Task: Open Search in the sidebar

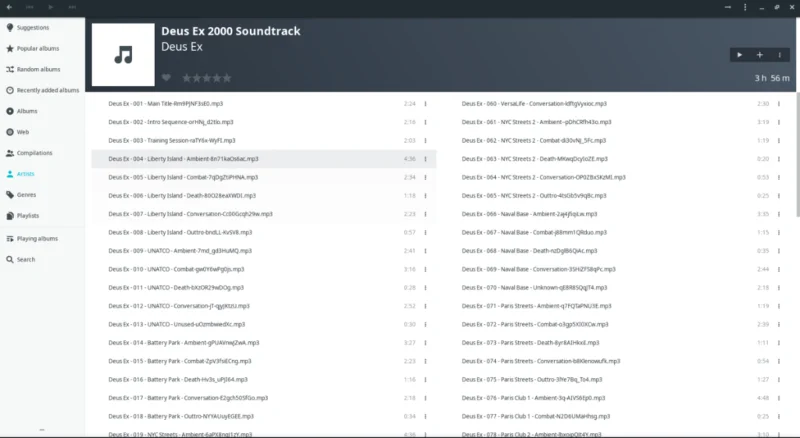Action: pos(42,260)
